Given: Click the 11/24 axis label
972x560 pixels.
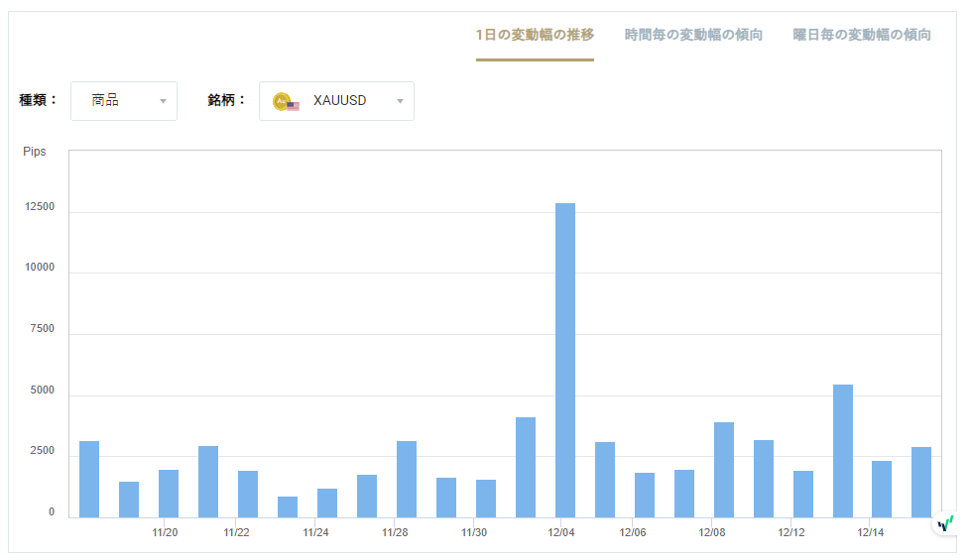Looking at the screenshot, I should [315, 533].
